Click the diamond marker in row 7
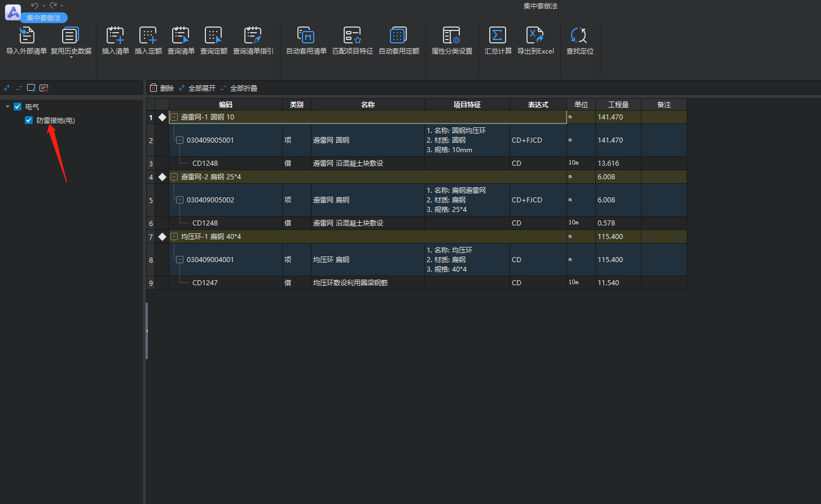The image size is (821, 504). click(162, 237)
